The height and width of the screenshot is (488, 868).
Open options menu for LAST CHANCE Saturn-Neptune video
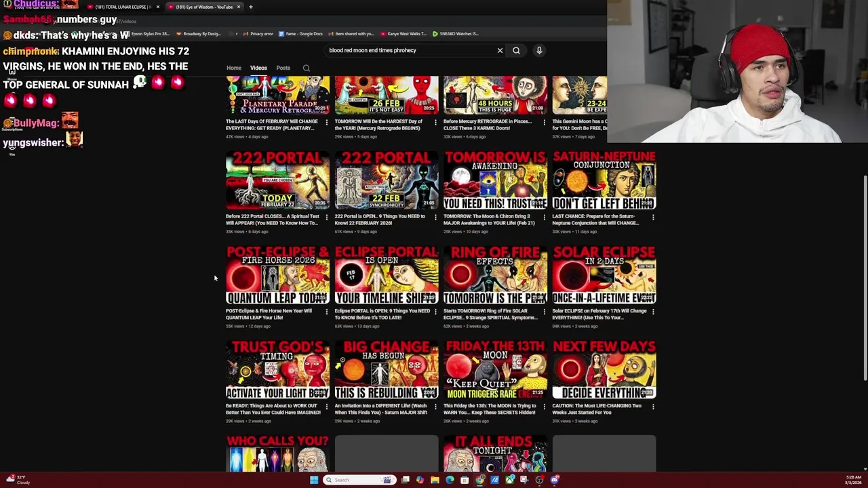653,218
